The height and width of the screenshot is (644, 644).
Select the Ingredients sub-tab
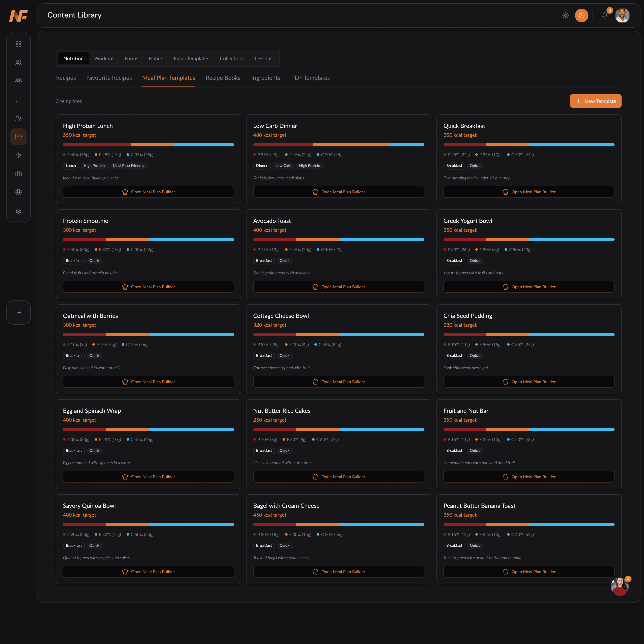[x=266, y=78]
